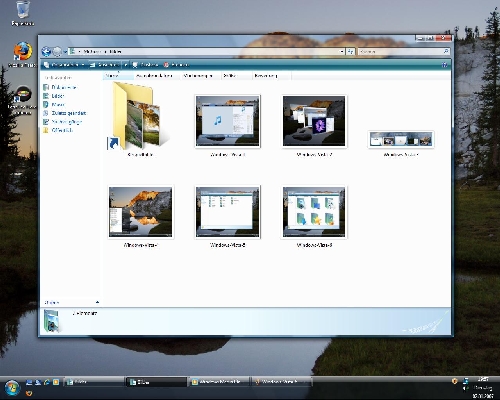The height and width of the screenshot is (400, 500).
Task: Click the search magnifier icon
Action: (446, 51)
